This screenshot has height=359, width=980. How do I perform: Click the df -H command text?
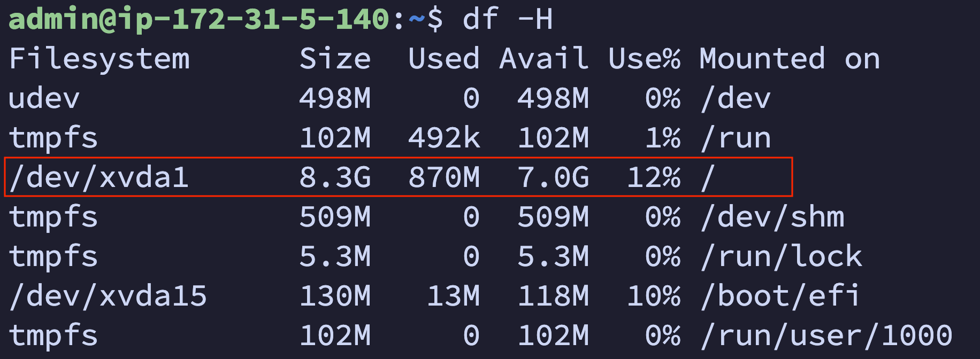click(507, 19)
